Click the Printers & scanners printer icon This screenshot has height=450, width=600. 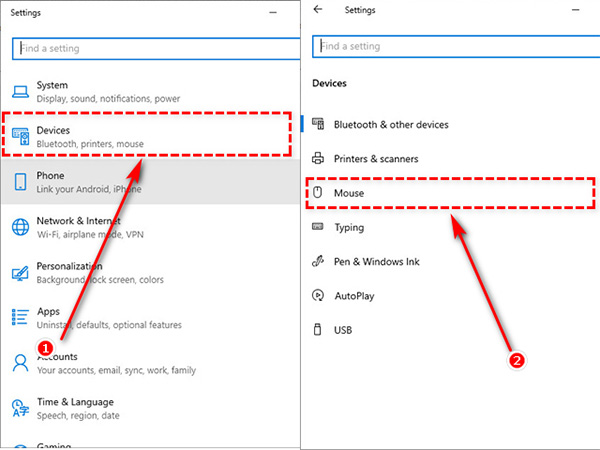(x=319, y=159)
